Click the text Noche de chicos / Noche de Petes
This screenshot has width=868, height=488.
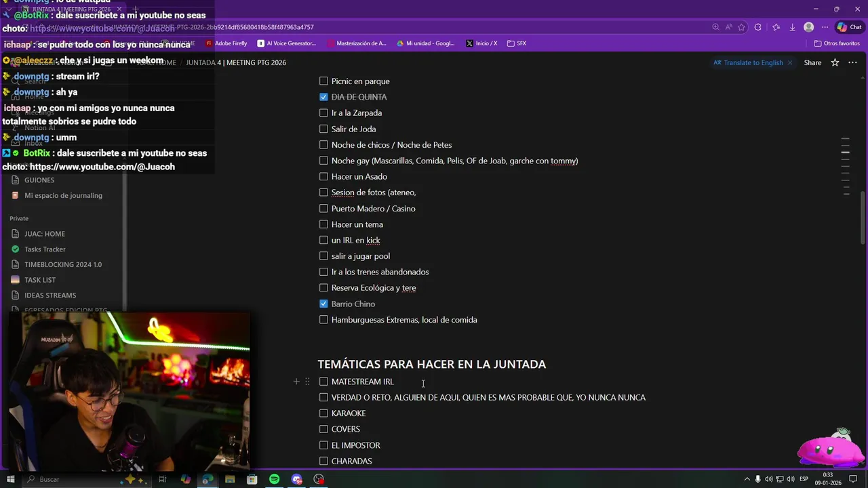click(x=391, y=145)
